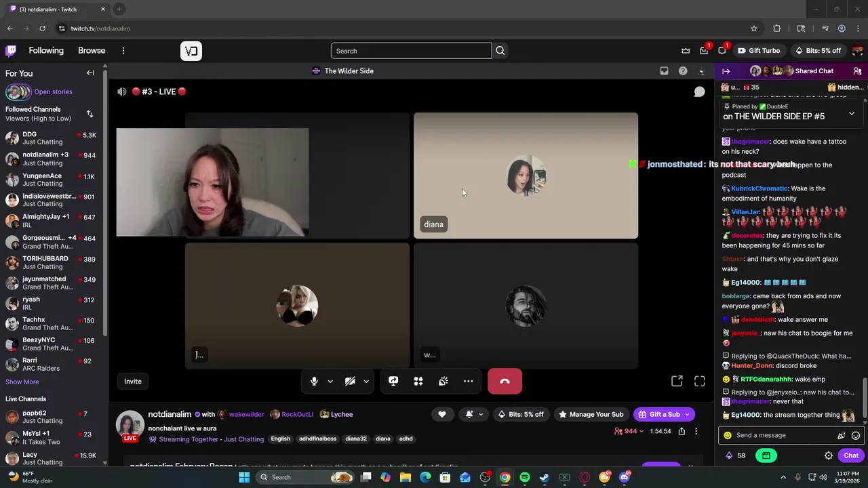868x488 pixels.
Task: Click the celebration effects icon
Action: pyautogui.click(x=443, y=382)
